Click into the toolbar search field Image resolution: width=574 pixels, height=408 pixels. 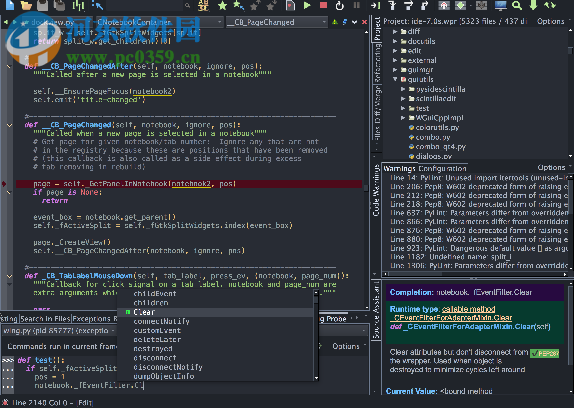(145, 5)
